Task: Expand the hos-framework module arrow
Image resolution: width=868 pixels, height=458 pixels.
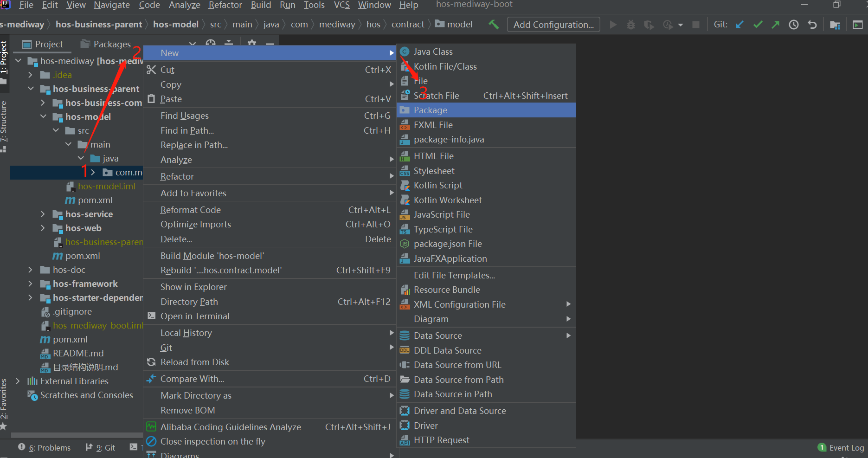Action: pos(30,284)
